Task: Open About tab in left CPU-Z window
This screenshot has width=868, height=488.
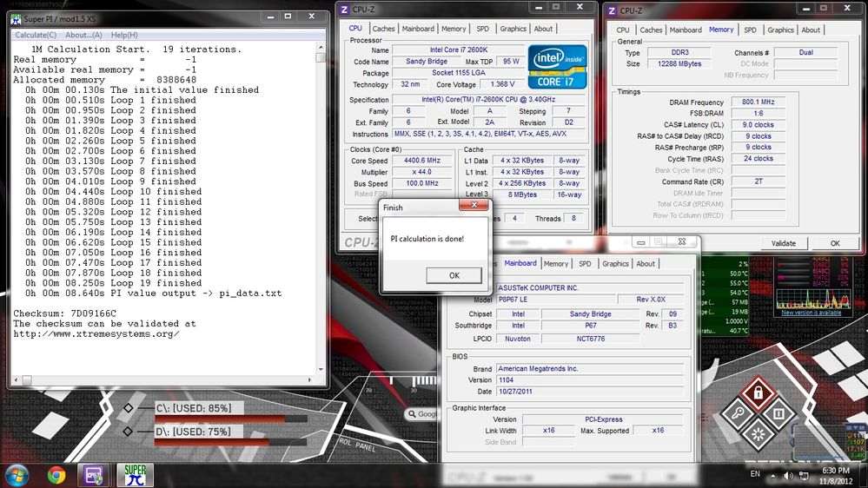Action: point(543,29)
